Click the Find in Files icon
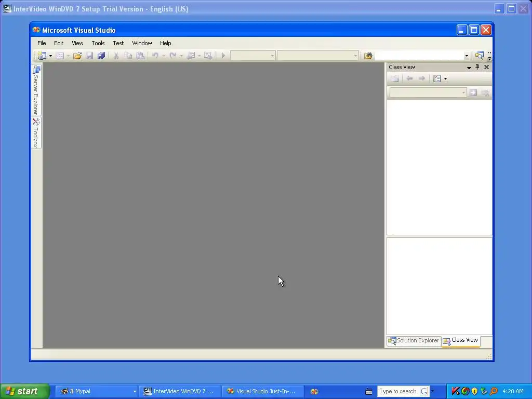This screenshot has width=532, height=399. (x=368, y=56)
